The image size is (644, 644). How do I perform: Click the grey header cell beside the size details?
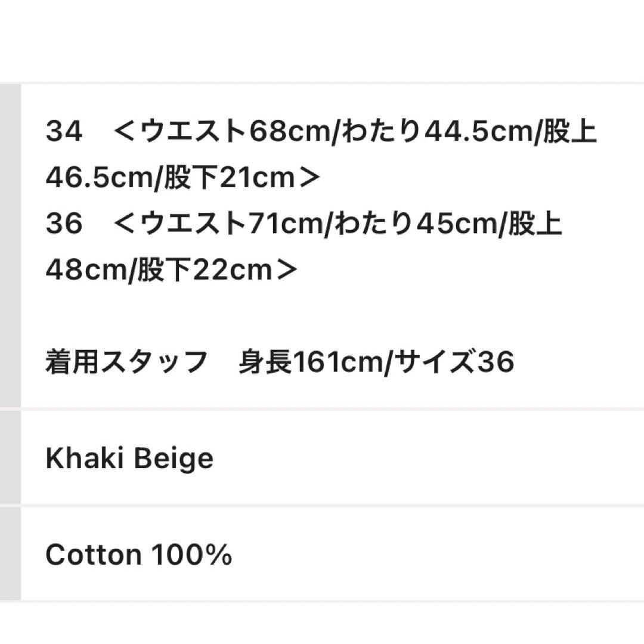coord(10,245)
